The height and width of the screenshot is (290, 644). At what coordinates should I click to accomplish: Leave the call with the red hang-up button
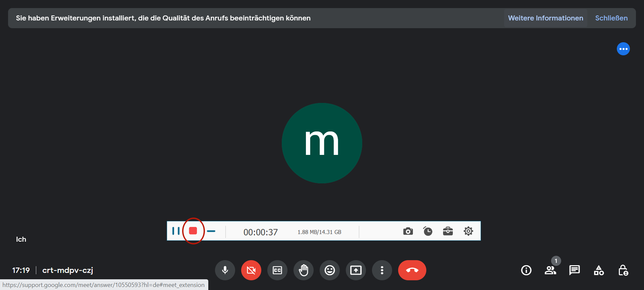point(412,270)
